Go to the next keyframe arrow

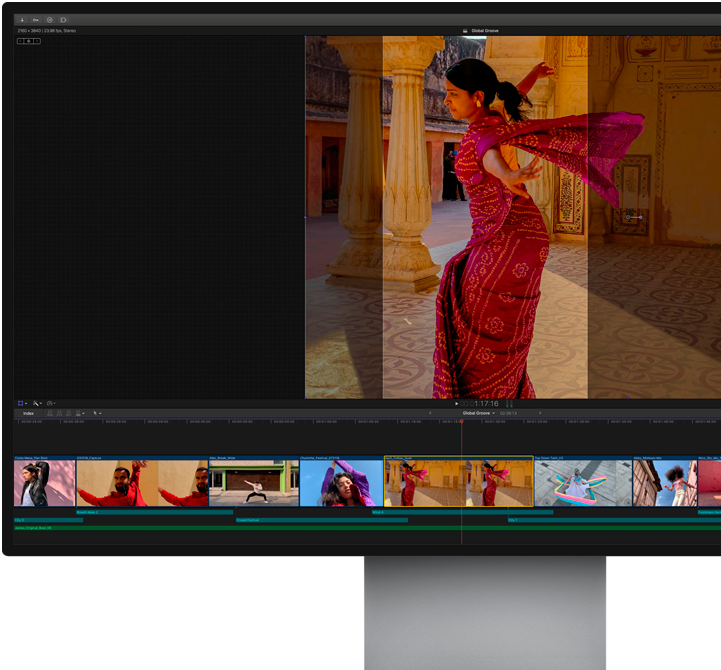coord(37,41)
